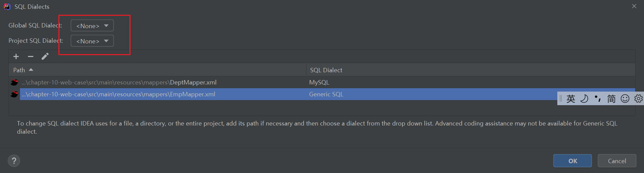The height and width of the screenshot is (173, 644).
Task: Open help with the question mark button
Action: (x=14, y=161)
